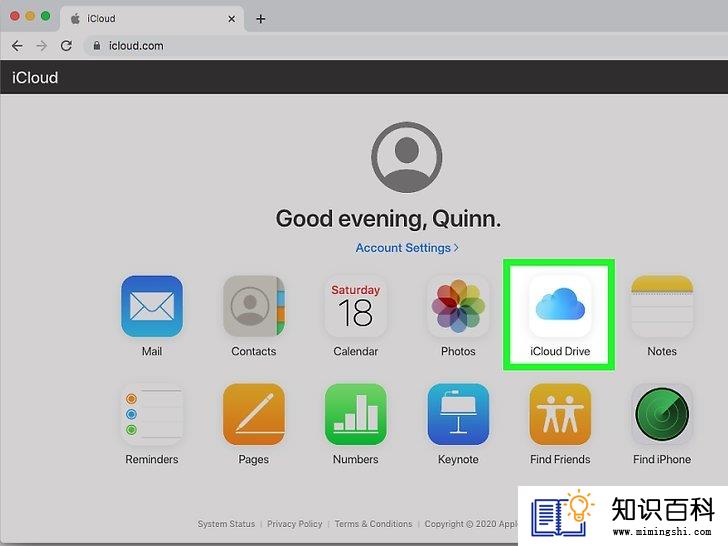Open iCloud Drive cloud icon
Viewport: 728px width, 546px height.
click(560, 306)
